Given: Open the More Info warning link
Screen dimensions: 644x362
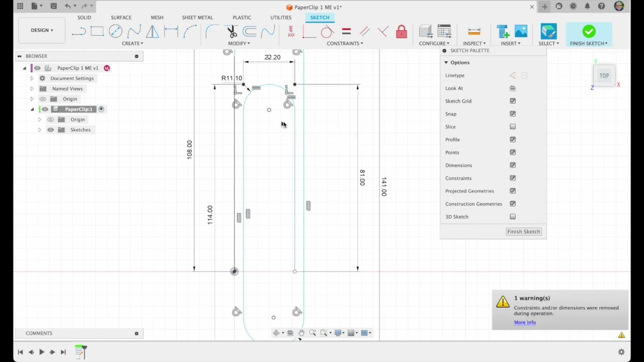Looking at the screenshot, I should 525,322.
